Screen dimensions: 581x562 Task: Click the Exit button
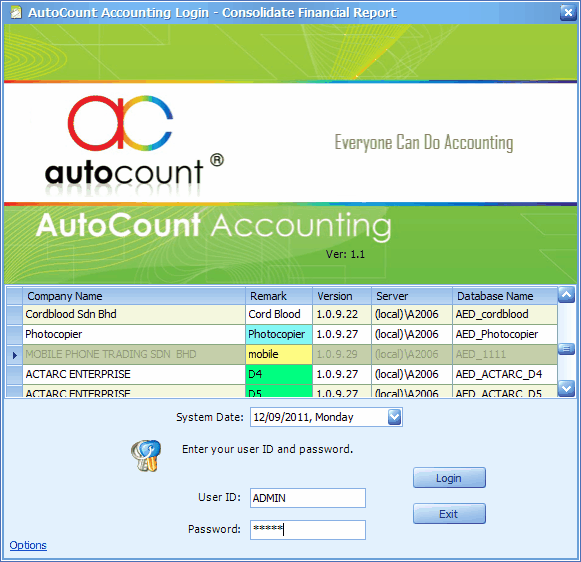click(x=449, y=513)
